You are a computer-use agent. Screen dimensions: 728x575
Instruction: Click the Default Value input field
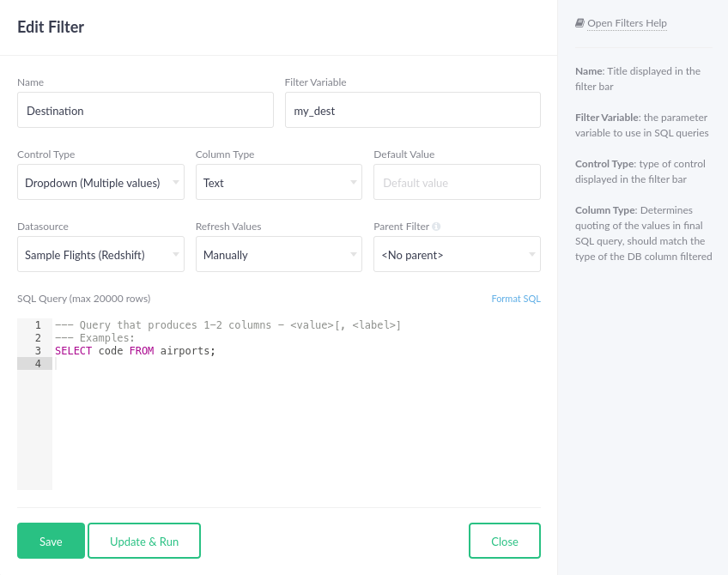coord(457,182)
